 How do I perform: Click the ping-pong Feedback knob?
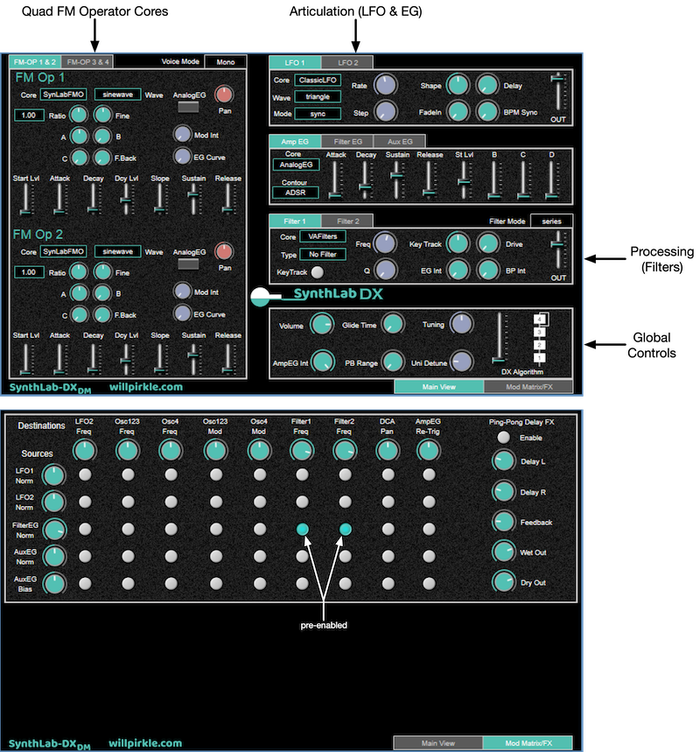[504, 522]
